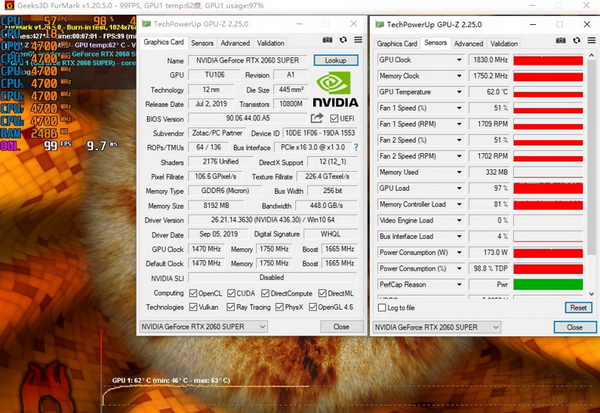Viewport: 600px width, 413px height.
Task: Click the 98.8 % TDP value
Action: [490, 269]
